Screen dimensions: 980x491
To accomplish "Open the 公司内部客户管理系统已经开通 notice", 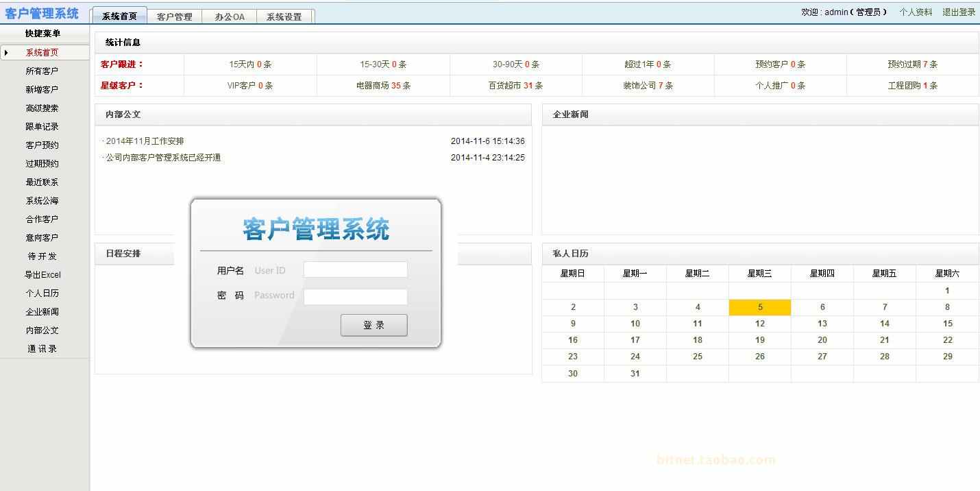I will pos(163,158).
